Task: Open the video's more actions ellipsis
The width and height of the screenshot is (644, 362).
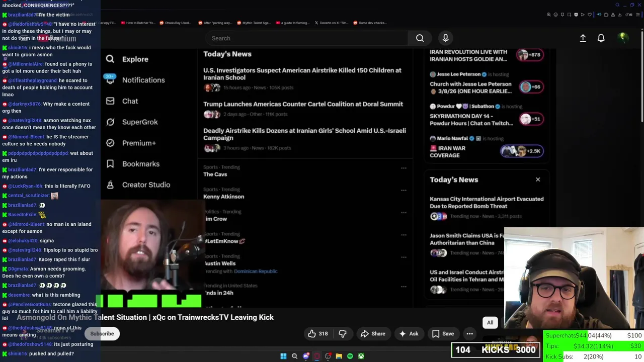Action: point(469,334)
